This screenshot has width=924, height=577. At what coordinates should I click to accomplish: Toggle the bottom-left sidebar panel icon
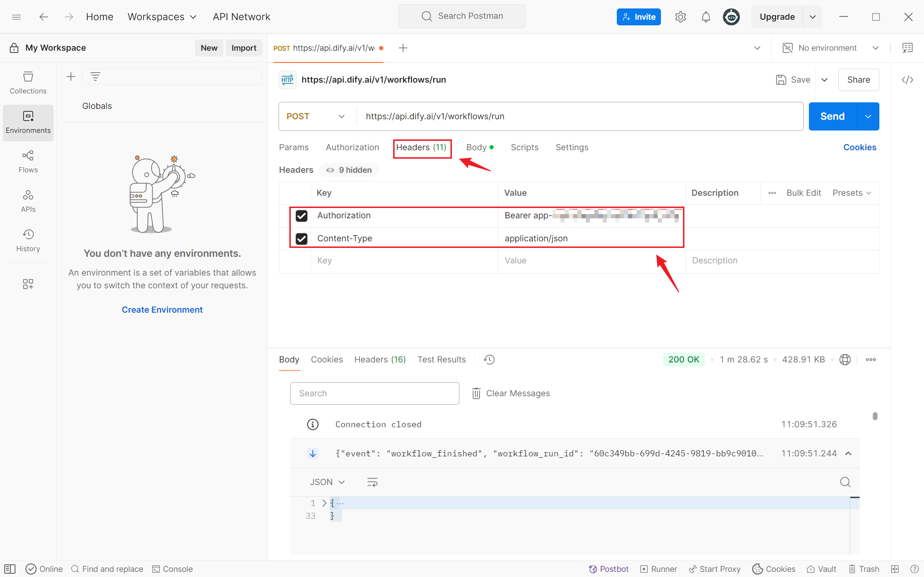[x=10, y=569]
